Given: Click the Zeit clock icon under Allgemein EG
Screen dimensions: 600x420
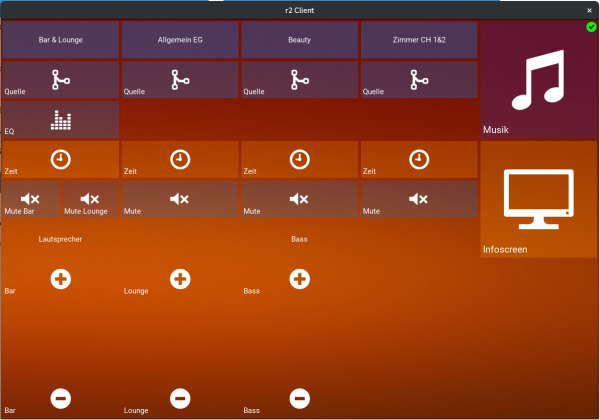Looking at the screenshot, I should (180, 159).
